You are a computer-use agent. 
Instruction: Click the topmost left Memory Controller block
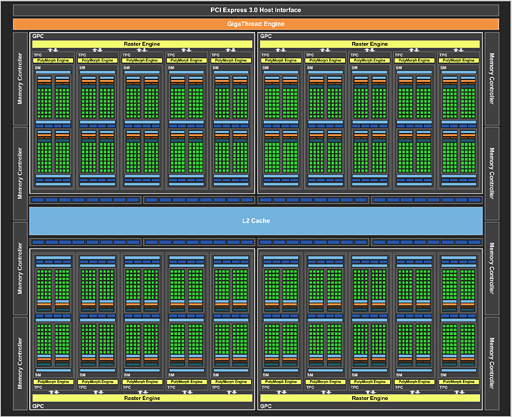[20, 79]
